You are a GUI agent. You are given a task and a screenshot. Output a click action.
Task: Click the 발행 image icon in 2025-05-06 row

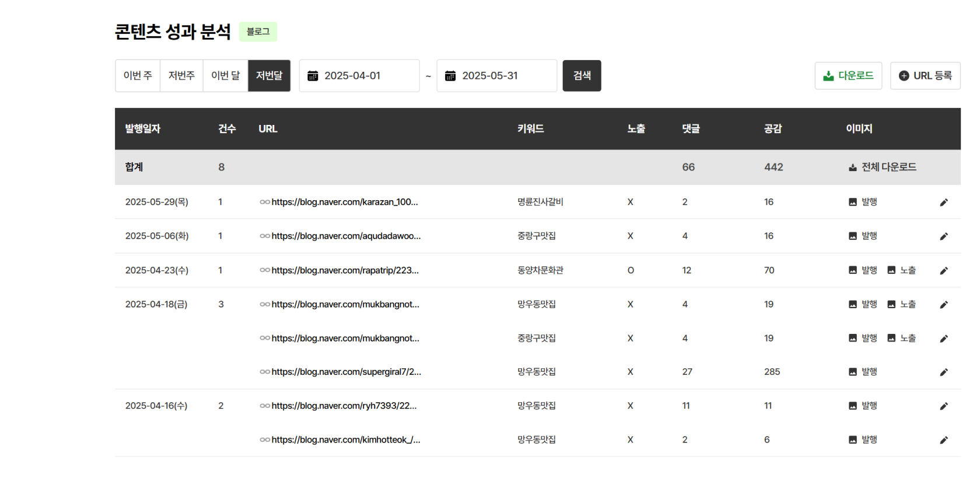[853, 236]
